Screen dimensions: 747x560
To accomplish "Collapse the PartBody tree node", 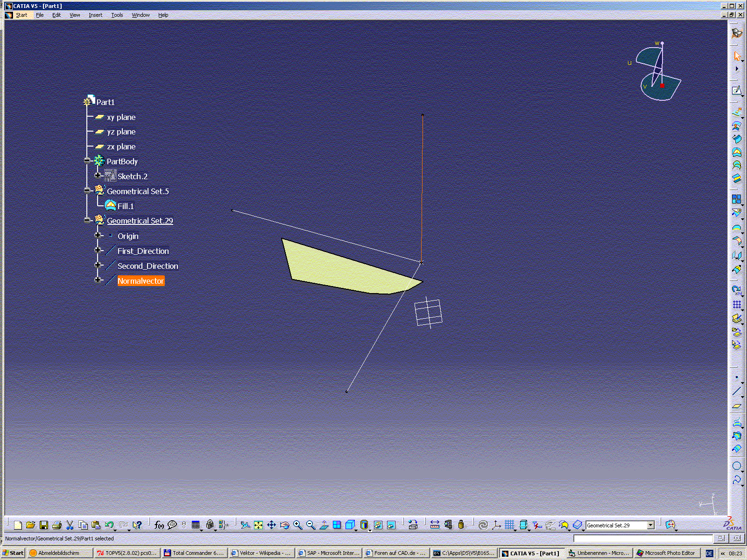I will 87,161.
